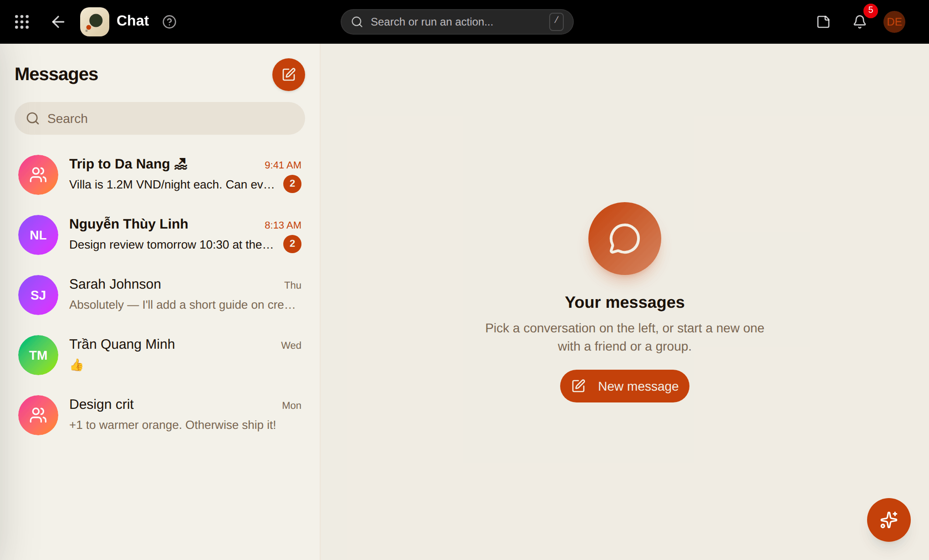Click the SJ avatar
Viewport: 929px width, 560px height.
click(x=38, y=295)
